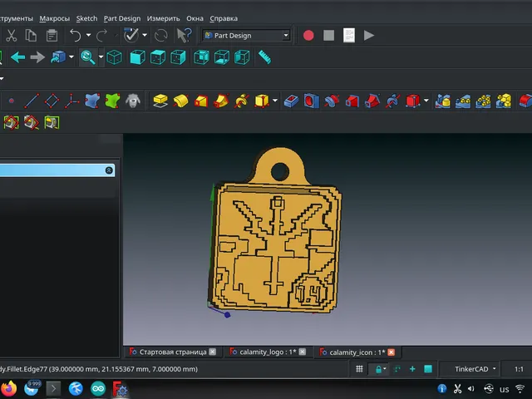The width and height of the screenshot is (532, 399).
Task: Select the Hole tool
Action: point(312,101)
